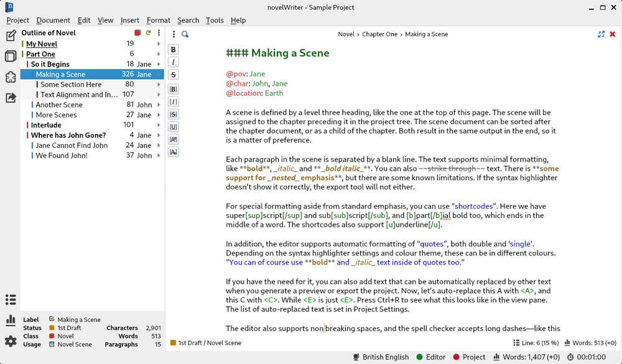
Task: Open the Project menu
Action: point(17,20)
